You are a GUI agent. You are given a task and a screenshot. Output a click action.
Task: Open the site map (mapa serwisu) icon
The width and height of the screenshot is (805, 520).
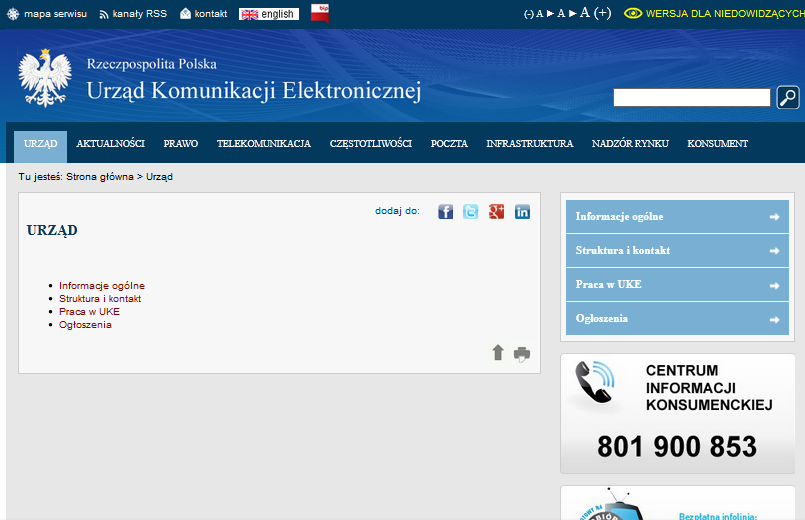pos(13,14)
